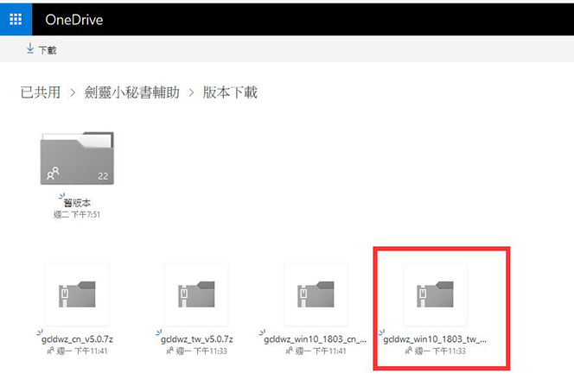
Task: Click the 版本下載 breadcrumb item
Action: pyautogui.click(x=230, y=92)
